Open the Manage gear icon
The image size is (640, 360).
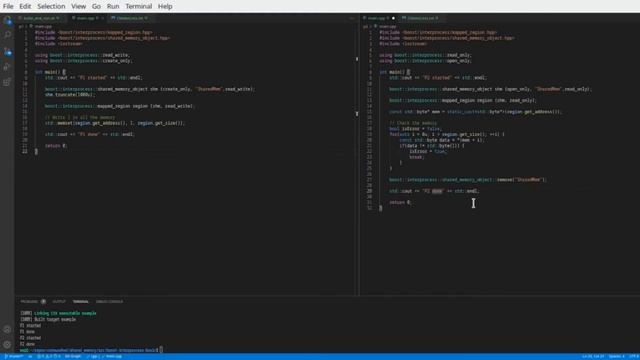tap(7, 345)
